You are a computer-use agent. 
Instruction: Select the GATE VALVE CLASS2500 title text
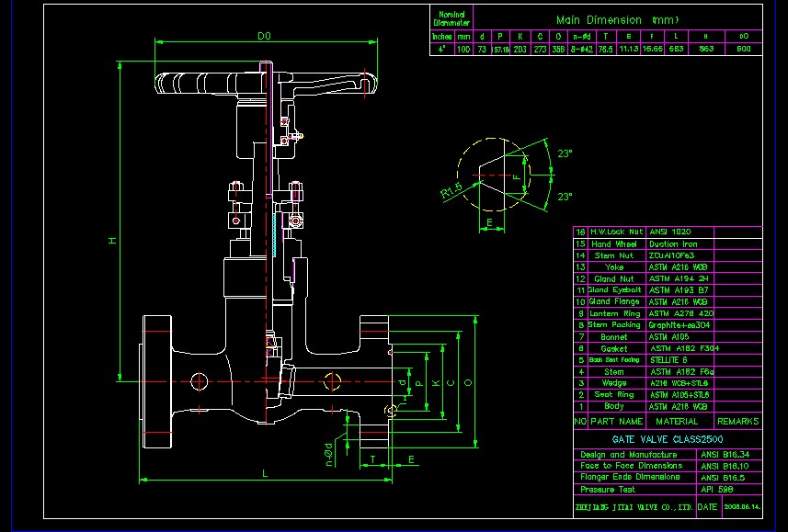click(x=660, y=439)
